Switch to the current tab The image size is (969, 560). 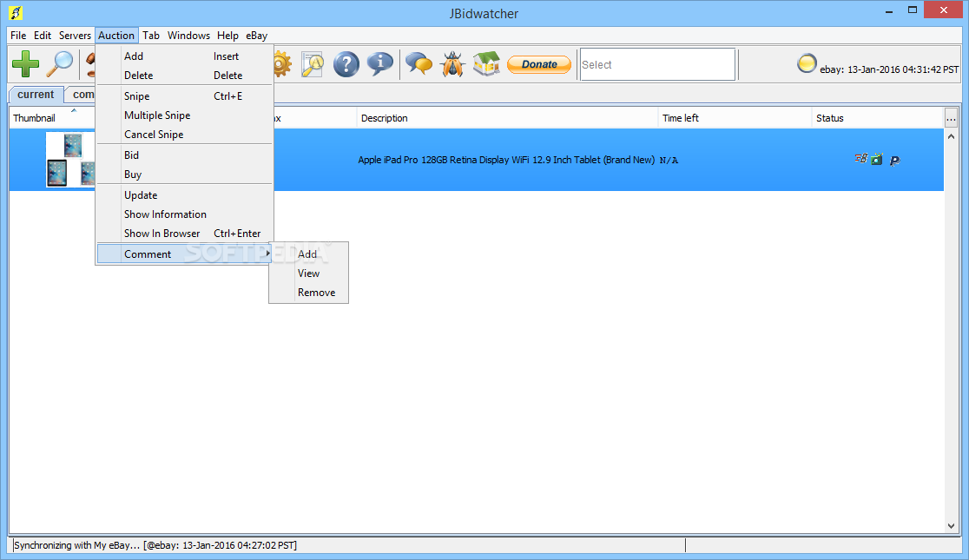(36, 95)
